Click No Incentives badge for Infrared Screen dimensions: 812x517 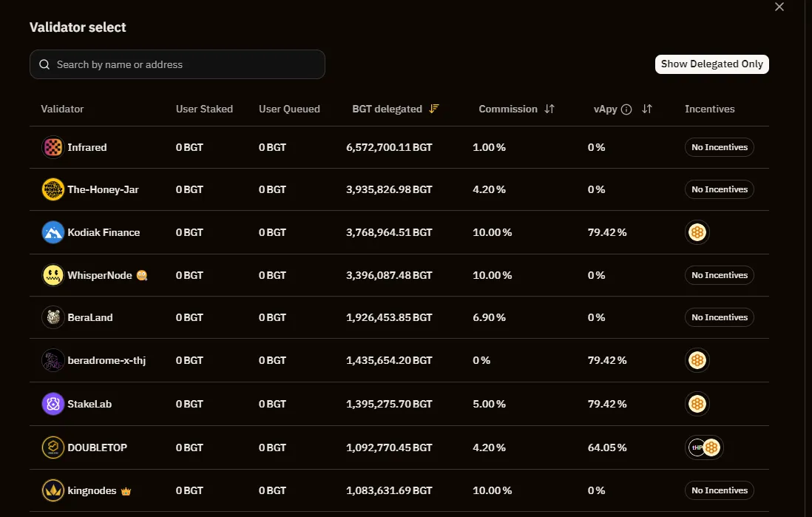(x=719, y=147)
